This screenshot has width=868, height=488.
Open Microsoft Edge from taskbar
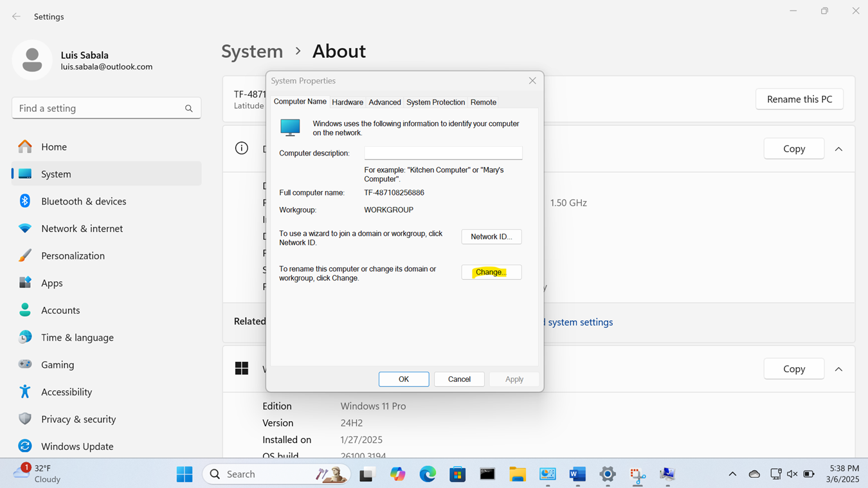coord(428,474)
